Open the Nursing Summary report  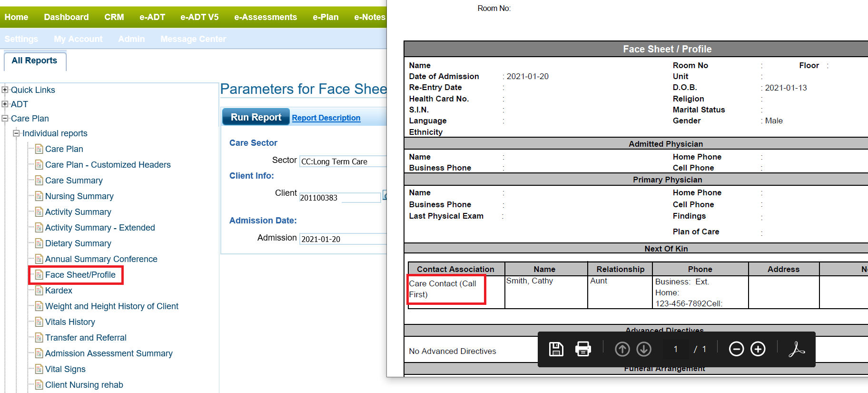79,196
